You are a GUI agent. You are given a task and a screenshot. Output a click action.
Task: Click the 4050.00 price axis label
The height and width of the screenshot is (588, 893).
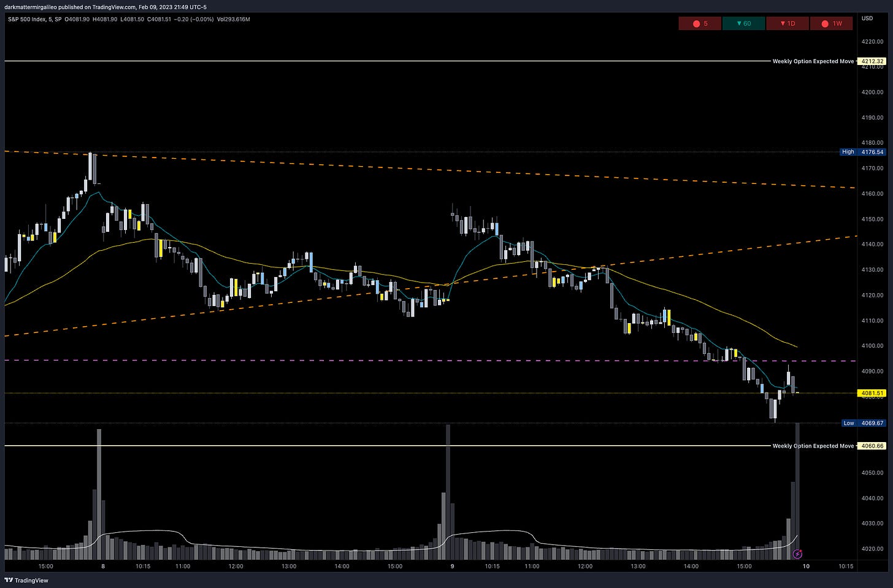pos(872,473)
